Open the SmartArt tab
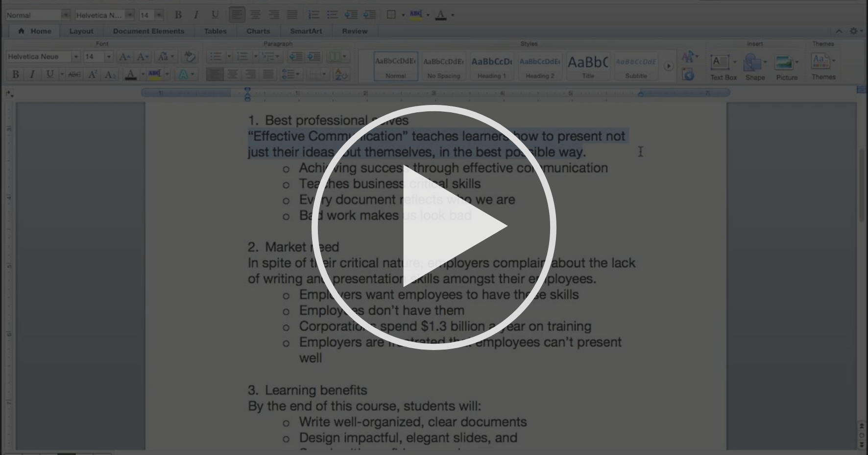This screenshot has height=455, width=868. pyautogui.click(x=306, y=31)
